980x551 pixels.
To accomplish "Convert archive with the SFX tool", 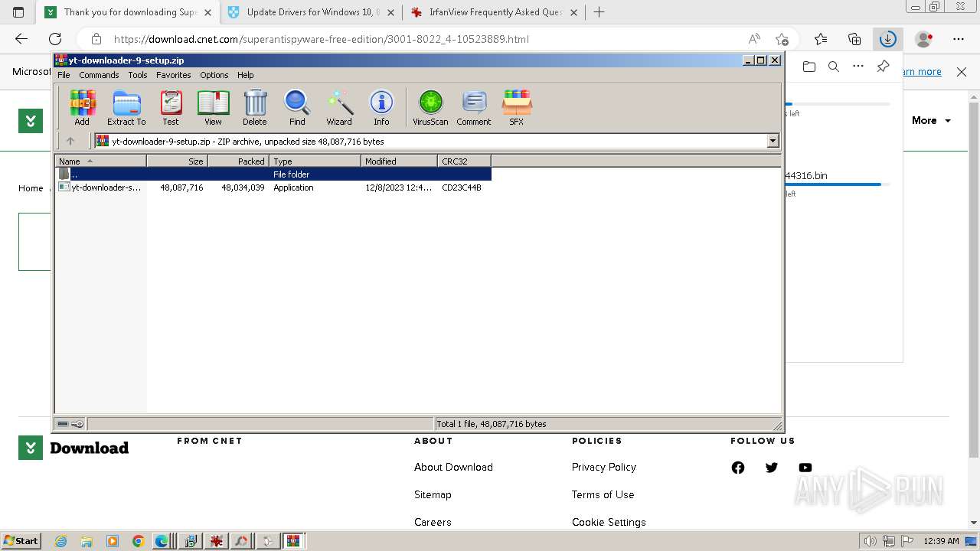I will [517, 107].
